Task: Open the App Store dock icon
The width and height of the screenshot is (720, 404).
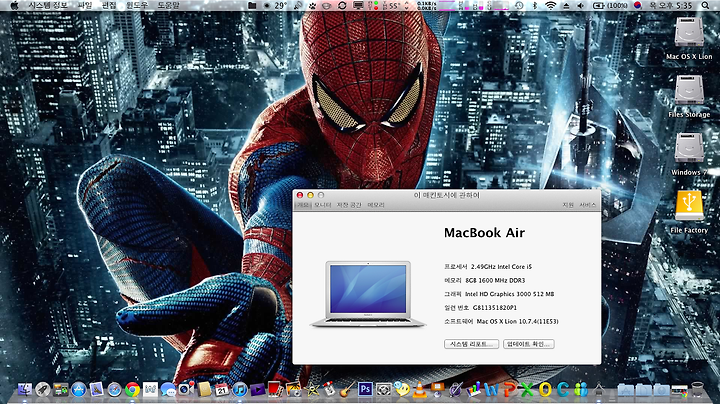Action: (x=79, y=389)
